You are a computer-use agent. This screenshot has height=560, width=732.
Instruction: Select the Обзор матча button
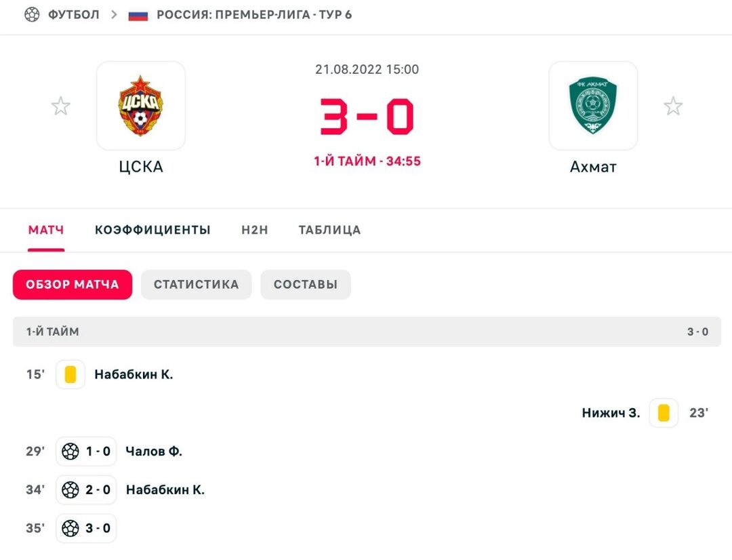(x=73, y=285)
